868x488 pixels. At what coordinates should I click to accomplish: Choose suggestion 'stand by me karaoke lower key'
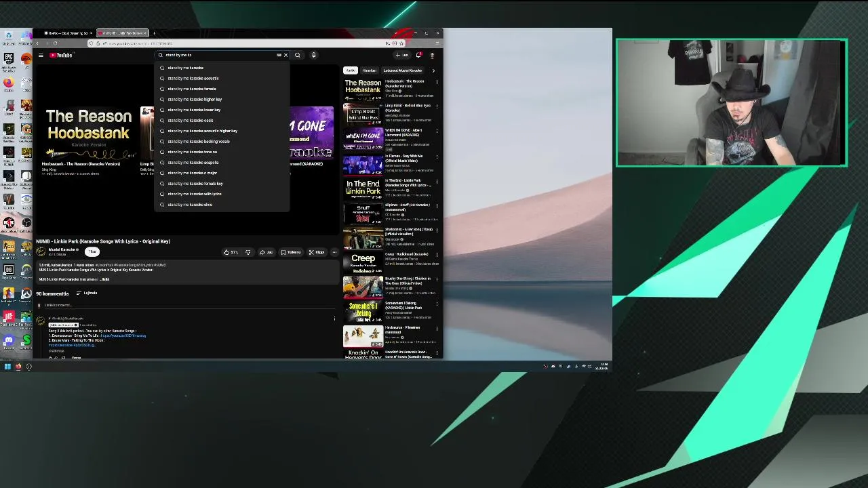pyautogui.click(x=222, y=110)
